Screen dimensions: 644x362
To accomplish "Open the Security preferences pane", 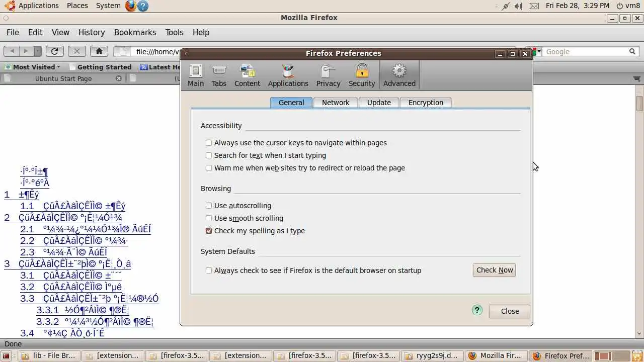I will coord(362,75).
